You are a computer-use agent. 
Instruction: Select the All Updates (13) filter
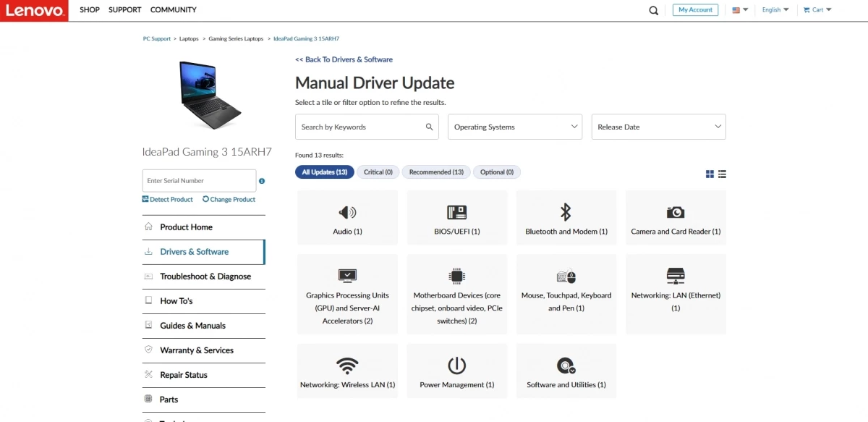[x=325, y=172]
